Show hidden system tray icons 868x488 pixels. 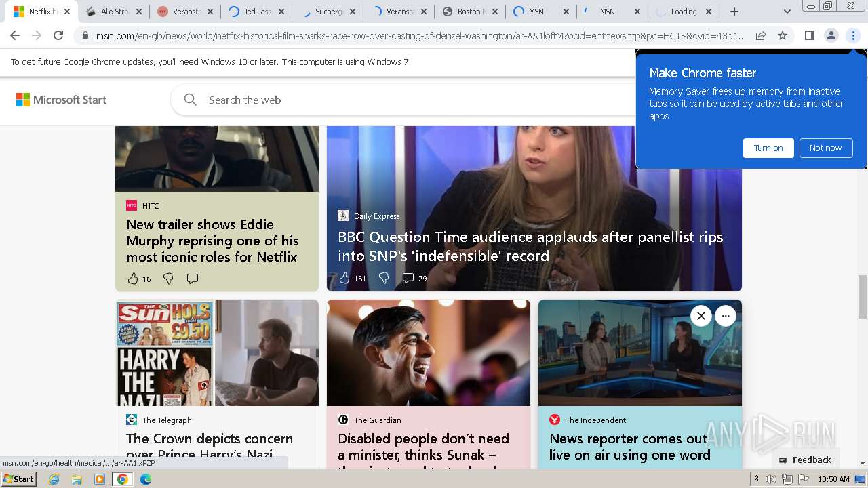pyautogui.click(x=757, y=479)
